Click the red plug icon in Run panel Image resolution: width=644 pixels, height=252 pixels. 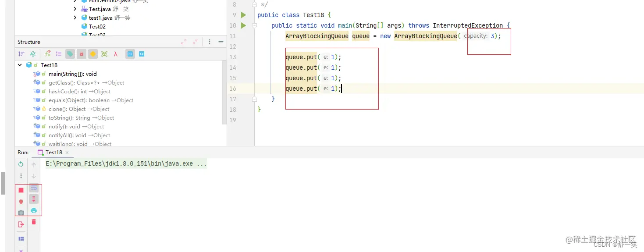click(x=21, y=202)
